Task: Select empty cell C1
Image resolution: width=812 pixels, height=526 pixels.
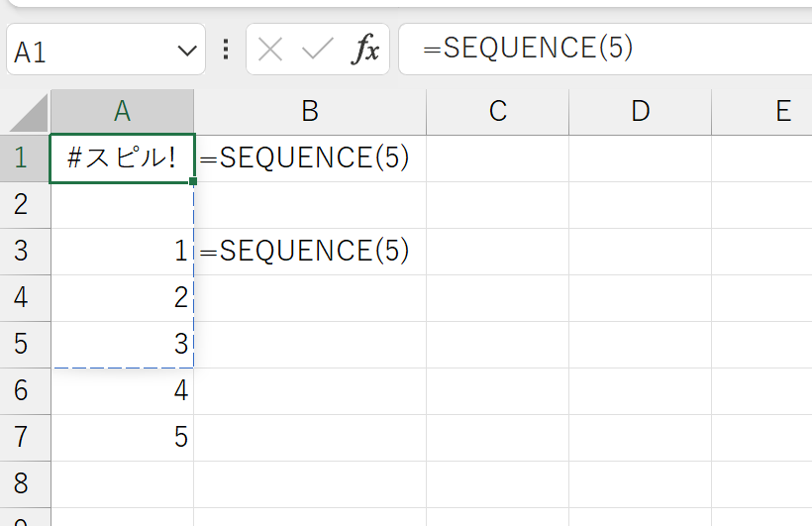Action: [x=498, y=158]
